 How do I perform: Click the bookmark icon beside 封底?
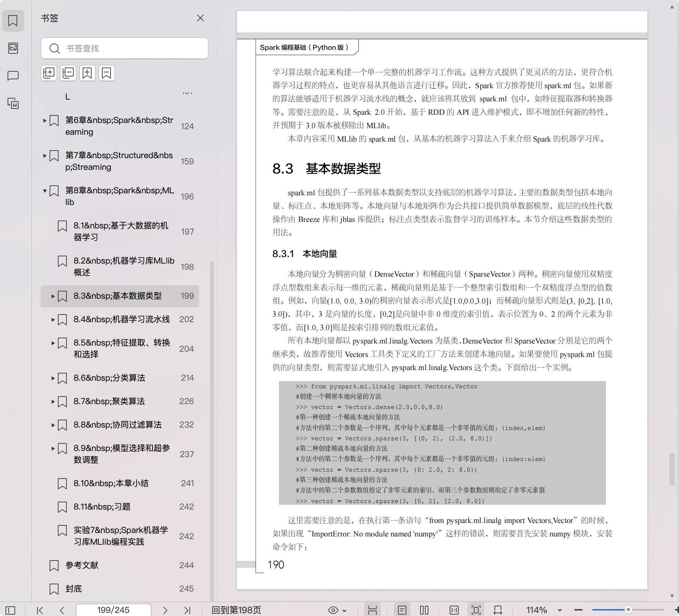[x=54, y=589]
